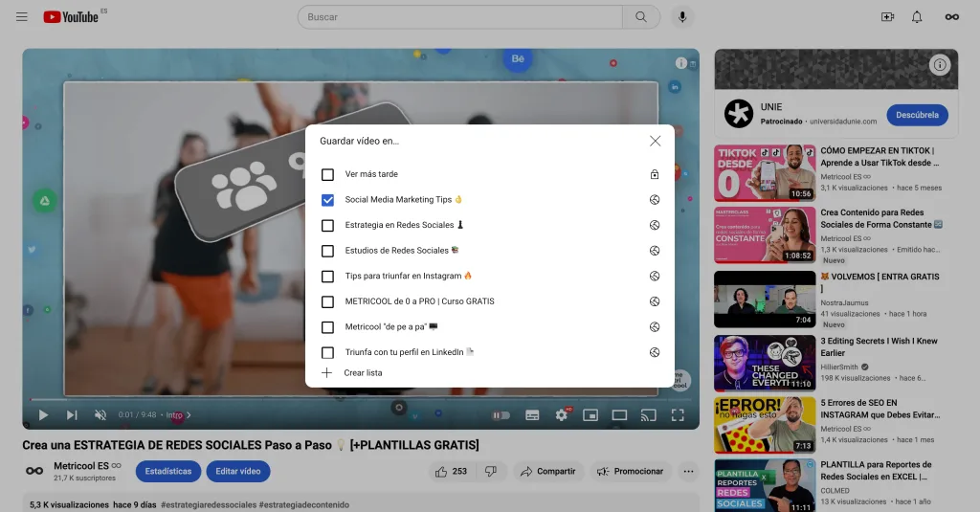Viewport: 980px width, 512px height.
Task: Cast video to a TV
Action: pos(649,415)
